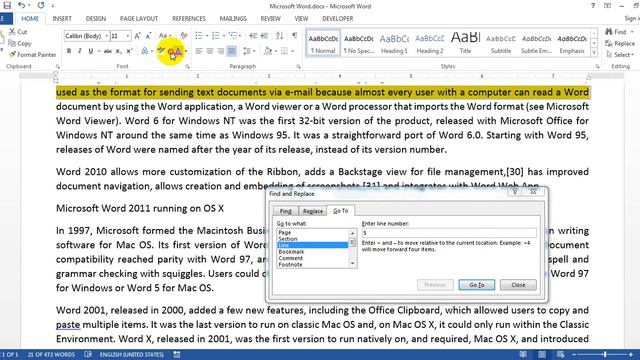Increase paragraph indent

264,36
